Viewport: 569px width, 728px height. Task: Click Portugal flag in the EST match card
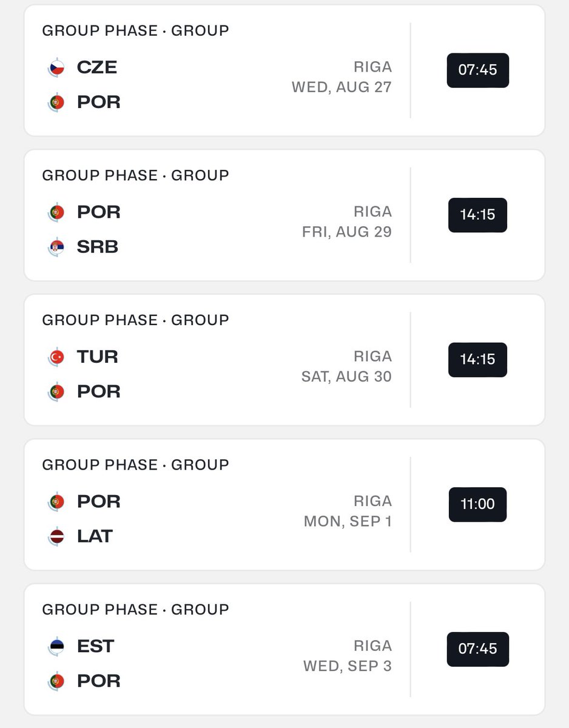coord(56,681)
